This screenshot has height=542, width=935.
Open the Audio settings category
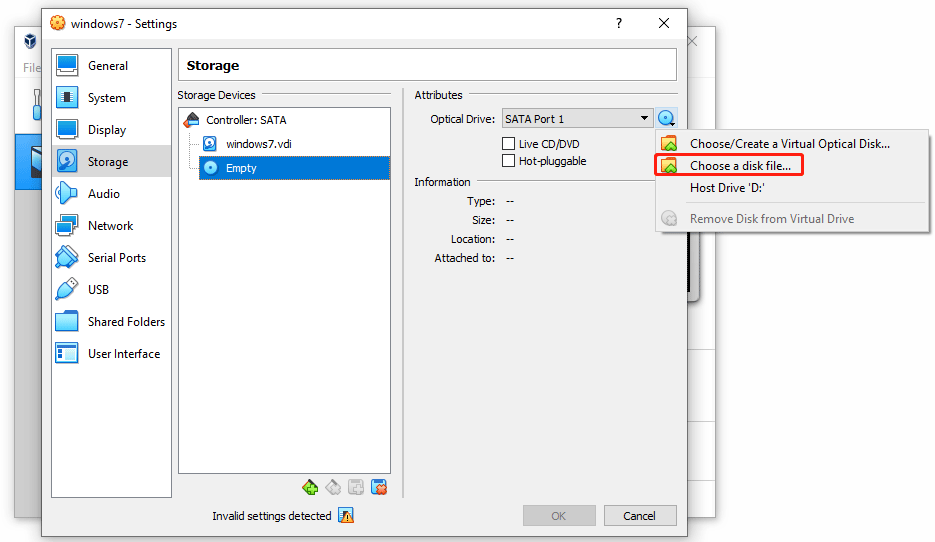coord(112,194)
